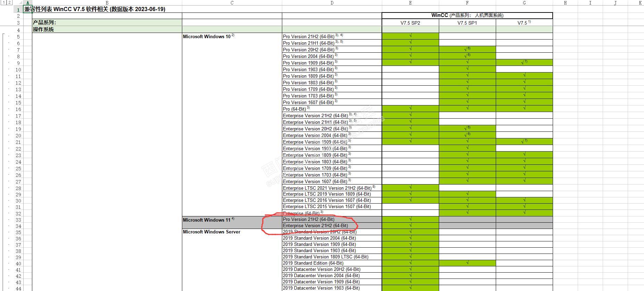The width and height of the screenshot is (644, 291).
Task: Select row 4 header
Action: (x=18, y=29)
